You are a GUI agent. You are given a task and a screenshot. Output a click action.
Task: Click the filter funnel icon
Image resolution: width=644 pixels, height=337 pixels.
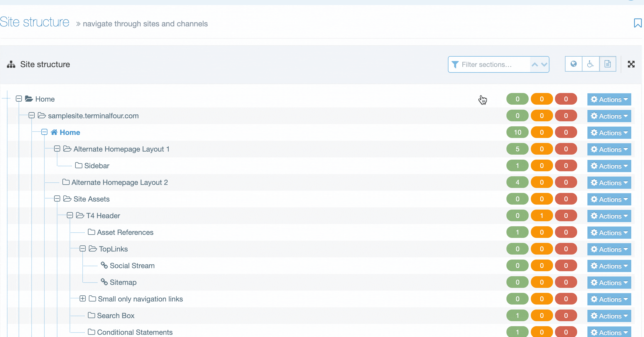455,65
